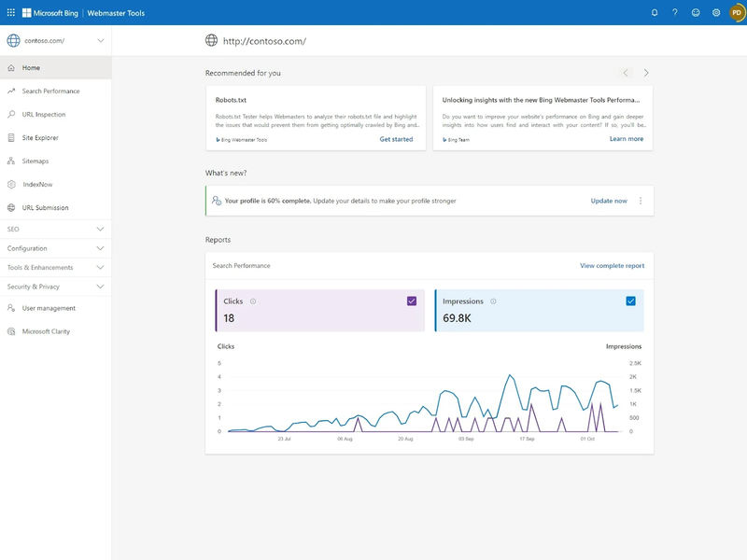The image size is (747, 560).
Task: Click Get started on Robots.txt card
Action: click(396, 139)
